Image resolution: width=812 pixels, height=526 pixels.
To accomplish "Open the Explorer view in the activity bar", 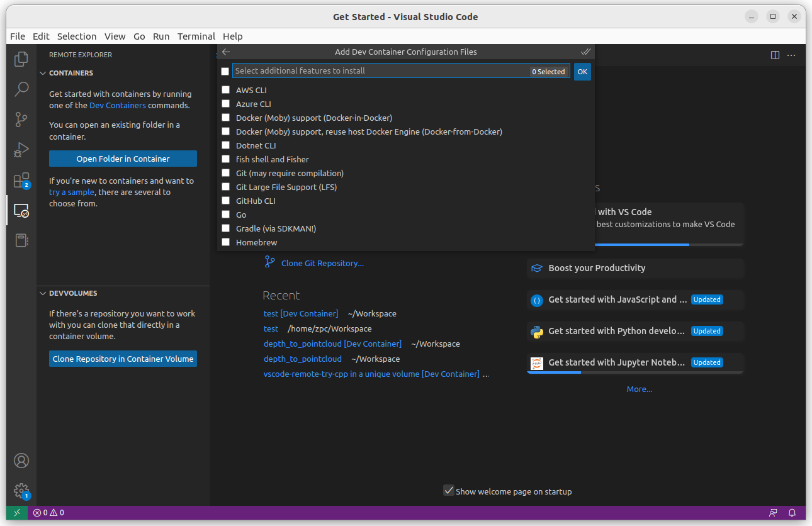I will point(21,59).
